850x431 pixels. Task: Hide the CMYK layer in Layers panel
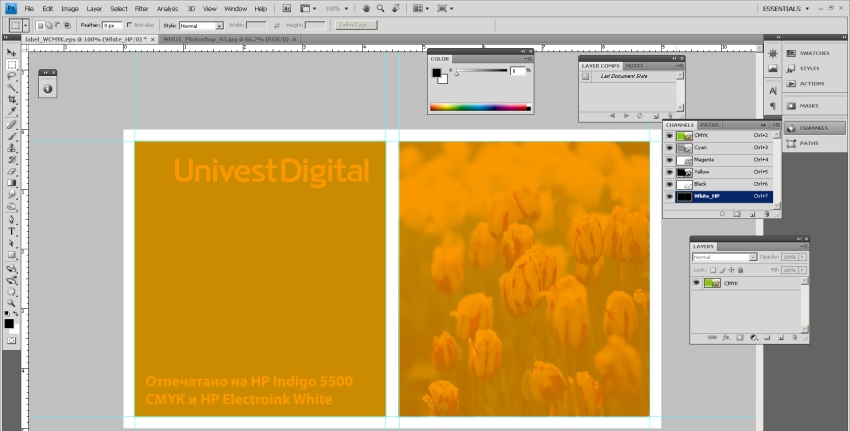click(697, 283)
